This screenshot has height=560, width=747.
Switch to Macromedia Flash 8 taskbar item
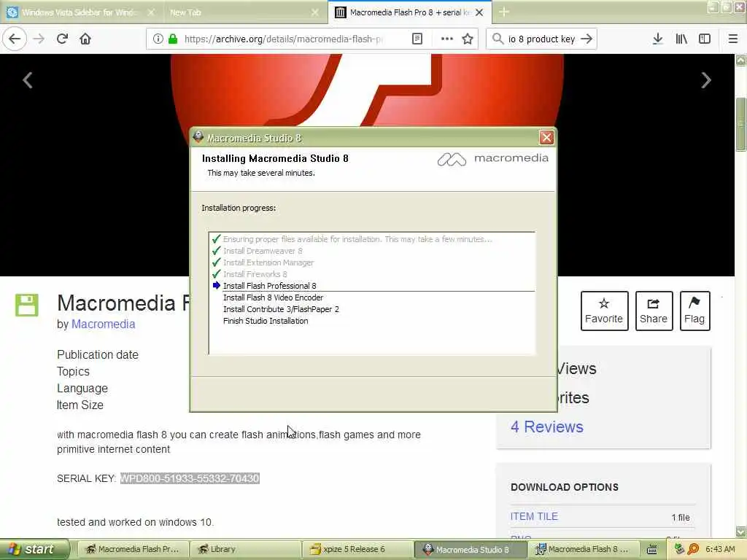pyautogui.click(x=583, y=549)
